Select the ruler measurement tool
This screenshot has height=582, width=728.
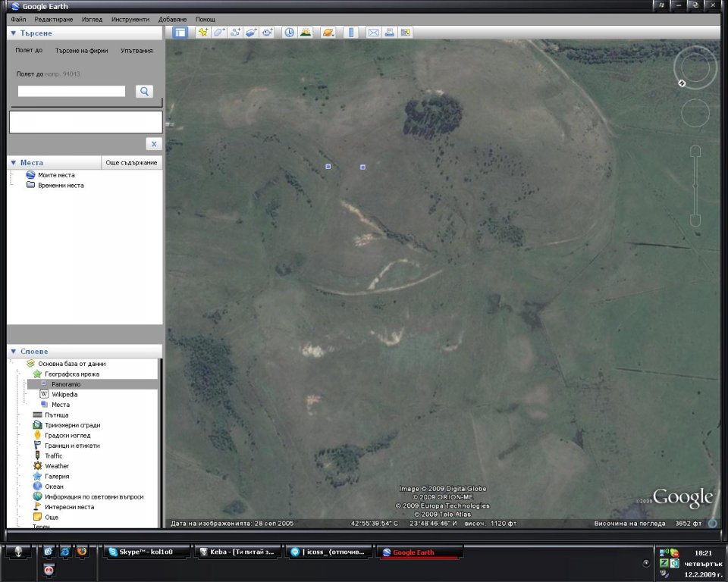[x=350, y=32]
